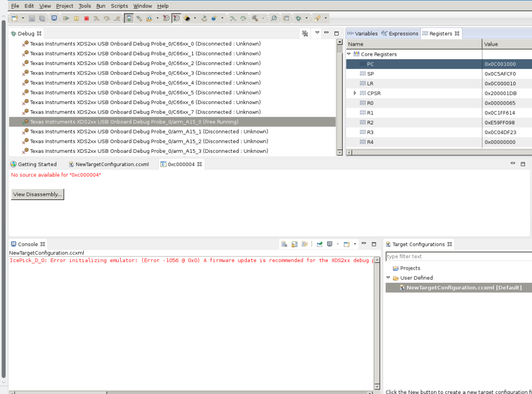Select the arm_A15_0 Free Running entry

tap(173, 122)
